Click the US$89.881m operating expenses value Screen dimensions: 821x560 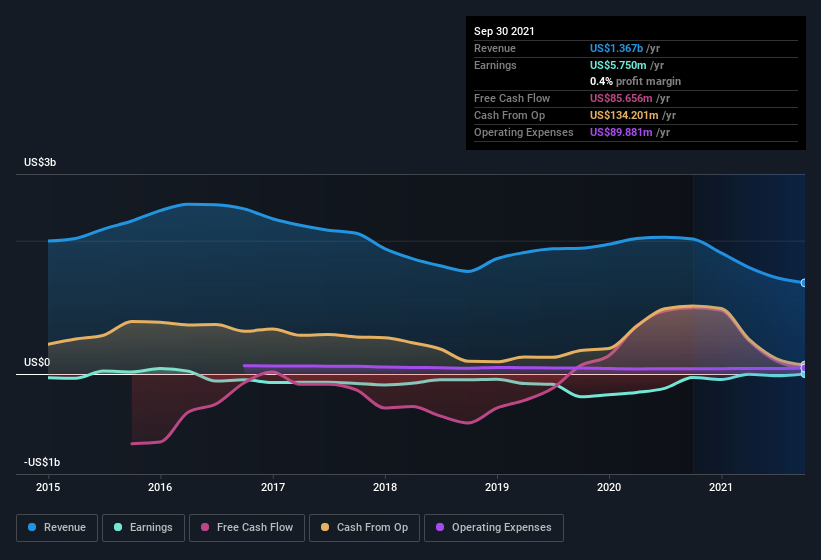[621, 132]
